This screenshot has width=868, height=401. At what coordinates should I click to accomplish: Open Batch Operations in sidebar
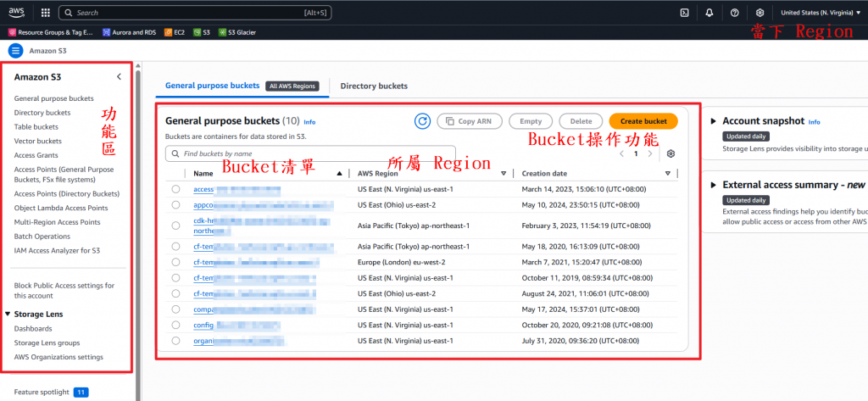(x=42, y=236)
